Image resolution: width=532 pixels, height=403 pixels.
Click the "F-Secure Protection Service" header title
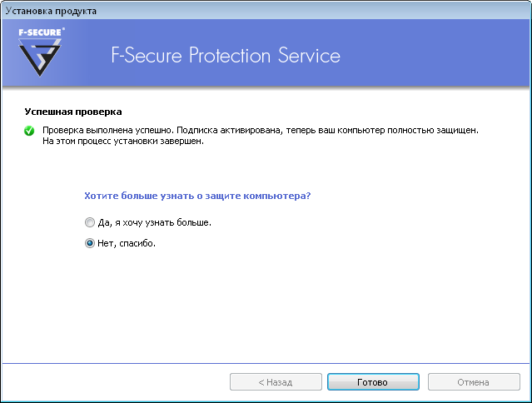click(x=226, y=56)
